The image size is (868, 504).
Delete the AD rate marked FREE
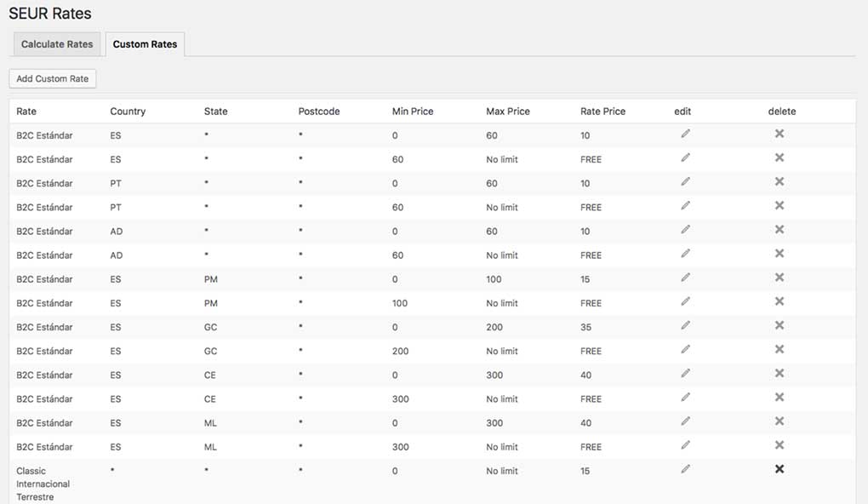(x=779, y=254)
